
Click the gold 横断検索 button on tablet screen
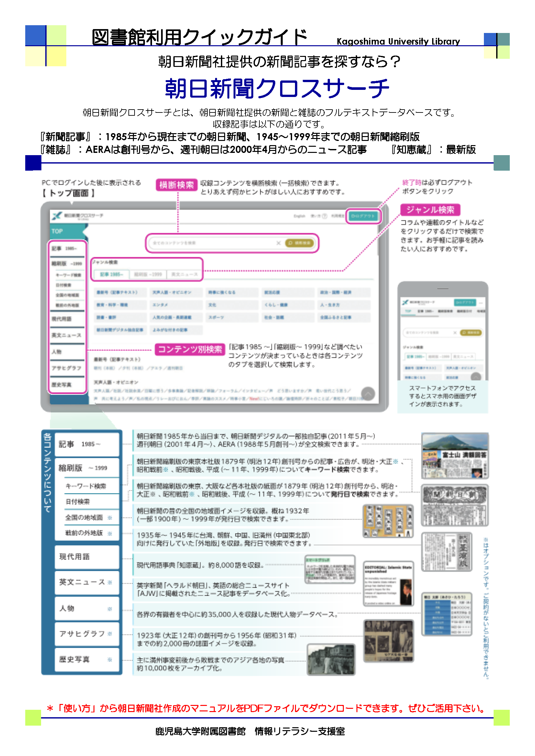(299, 243)
